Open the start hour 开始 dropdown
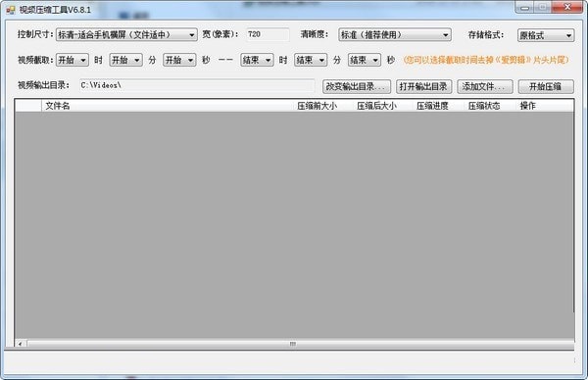The width and height of the screenshot is (588, 380). pyautogui.click(x=73, y=60)
